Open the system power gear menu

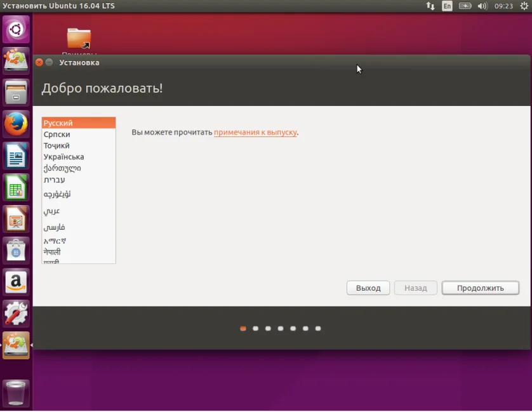click(x=524, y=6)
